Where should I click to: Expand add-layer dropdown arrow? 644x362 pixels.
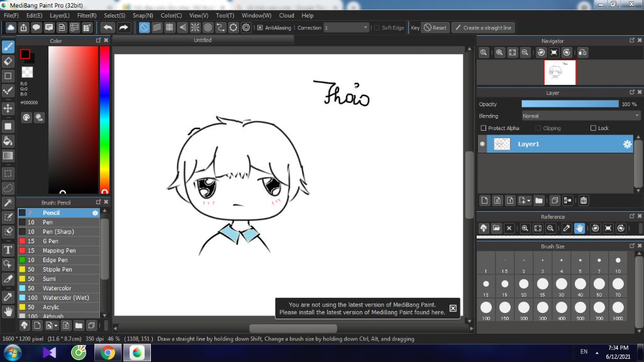[528, 200]
